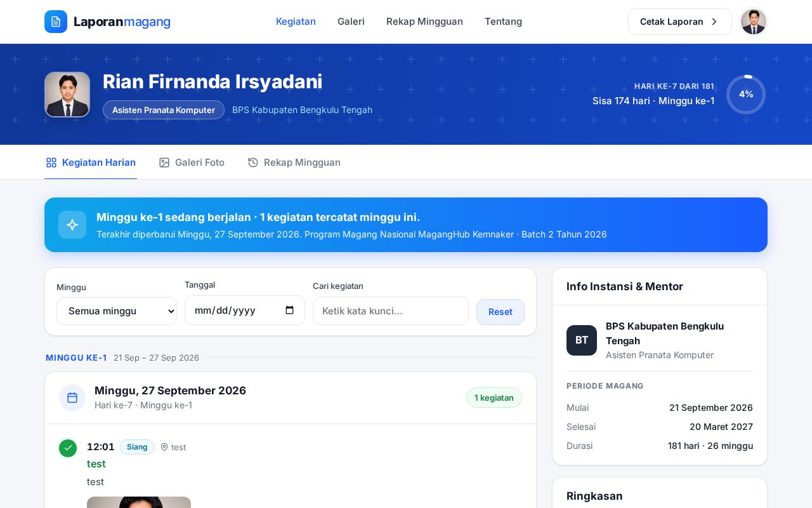Click the calendar icon beside Minggu, 27 September
The image size is (812, 508).
coord(72,398)
